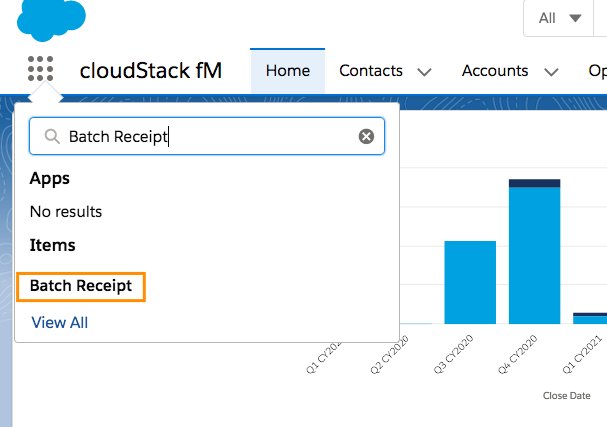Expand the Contacts tab chevron

pyautogui.click(x=424, y=72)
